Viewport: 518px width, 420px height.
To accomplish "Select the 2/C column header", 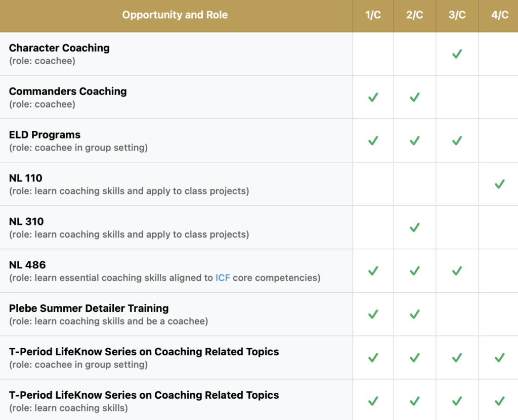I will coord(414,15).
